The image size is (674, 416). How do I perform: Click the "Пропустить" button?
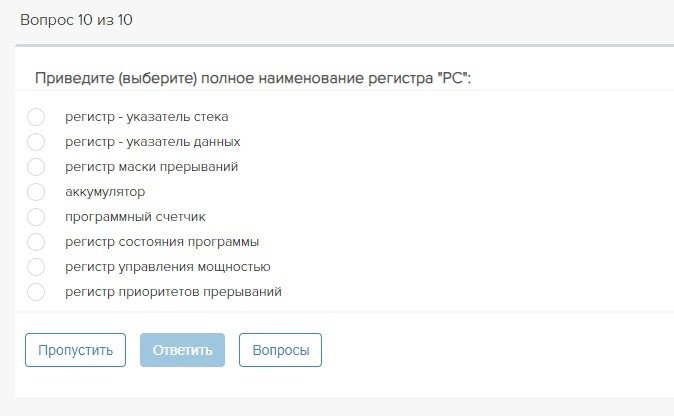(75, 350)
